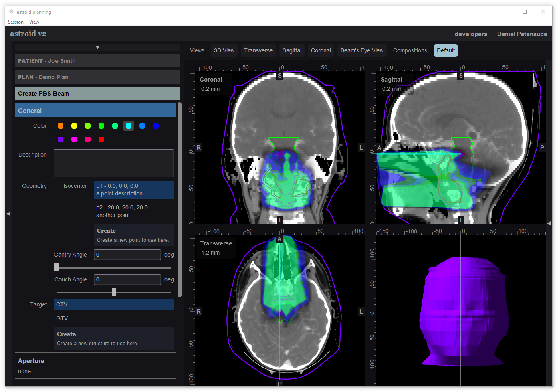This screenshot has height=392, width=559.
Task: Click the Couch Angle slider handle
Action: tap(114, 292)
